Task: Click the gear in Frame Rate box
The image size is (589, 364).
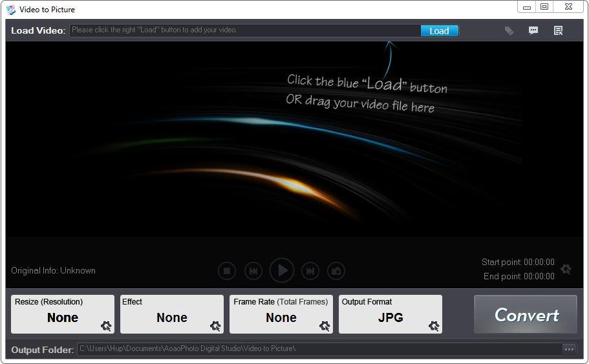Action: coord(325,326)
